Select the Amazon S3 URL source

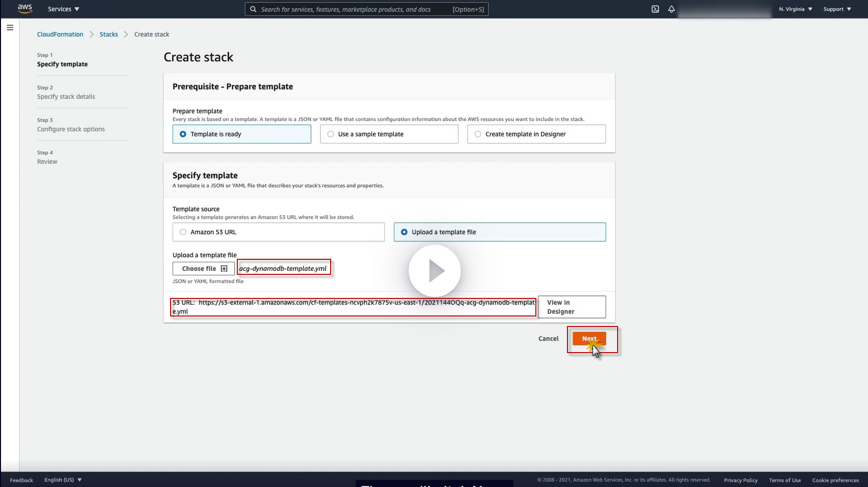[278, 232]
